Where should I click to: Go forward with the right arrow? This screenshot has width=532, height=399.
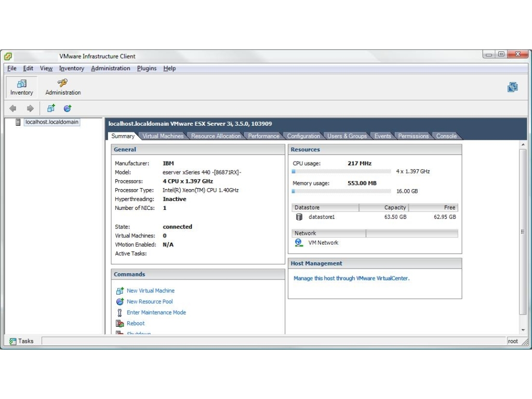click(30, 109)
